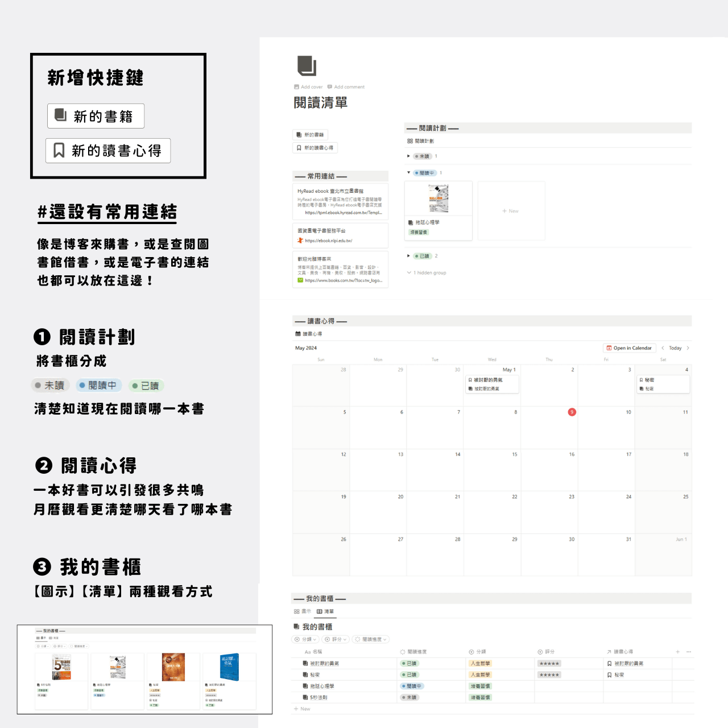Expand the 已讀 group triangle
The image size is (728, 728).
[x=408, y=256]
